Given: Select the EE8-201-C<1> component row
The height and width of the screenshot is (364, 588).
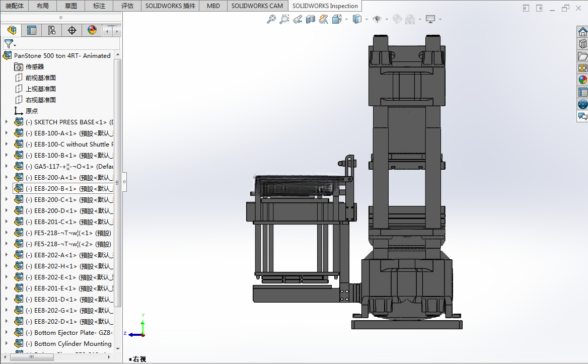Looking at the screenshot, I should click(63, 222).
